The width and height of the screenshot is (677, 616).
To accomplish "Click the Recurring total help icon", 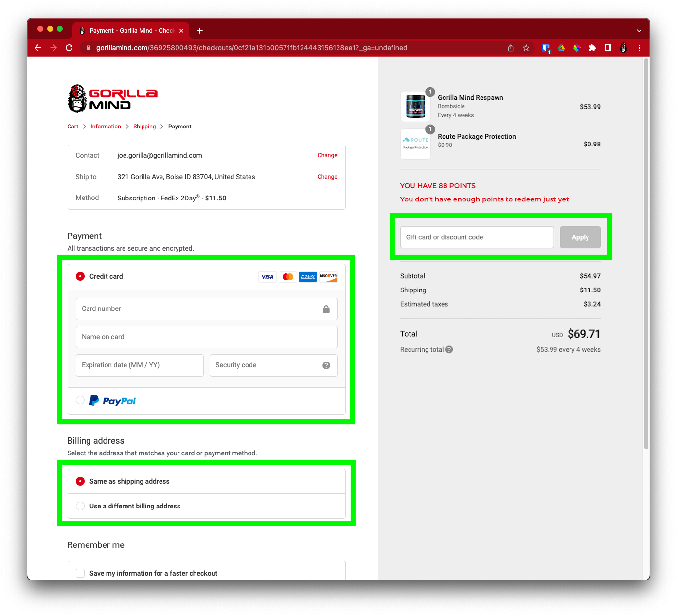I will [x=449, y=349].
